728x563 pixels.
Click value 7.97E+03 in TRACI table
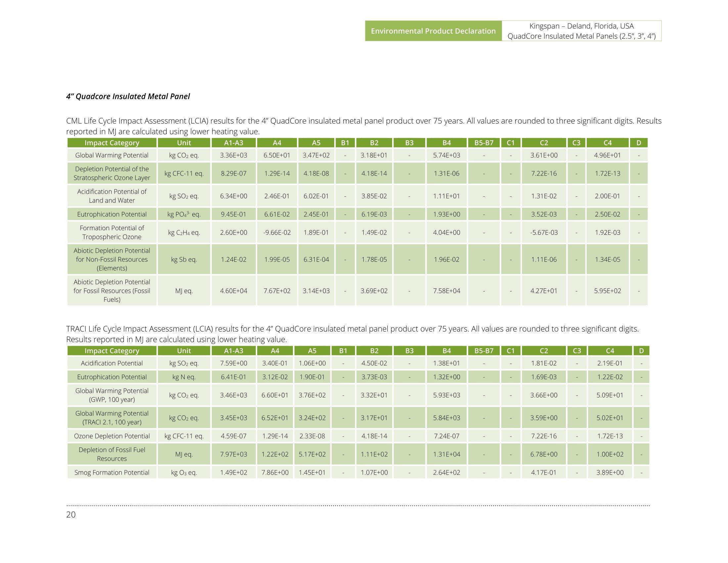[x=234, y=454]
